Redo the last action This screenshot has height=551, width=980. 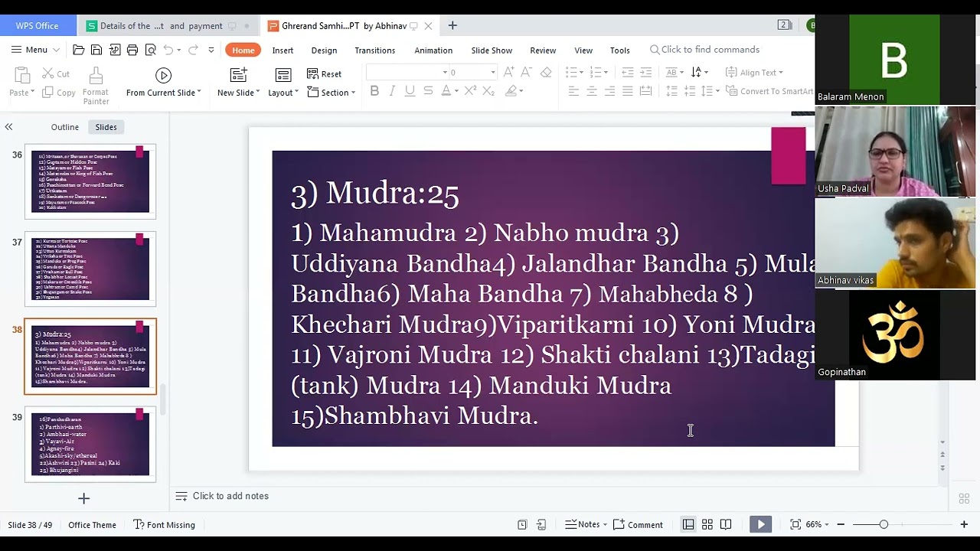193,50
